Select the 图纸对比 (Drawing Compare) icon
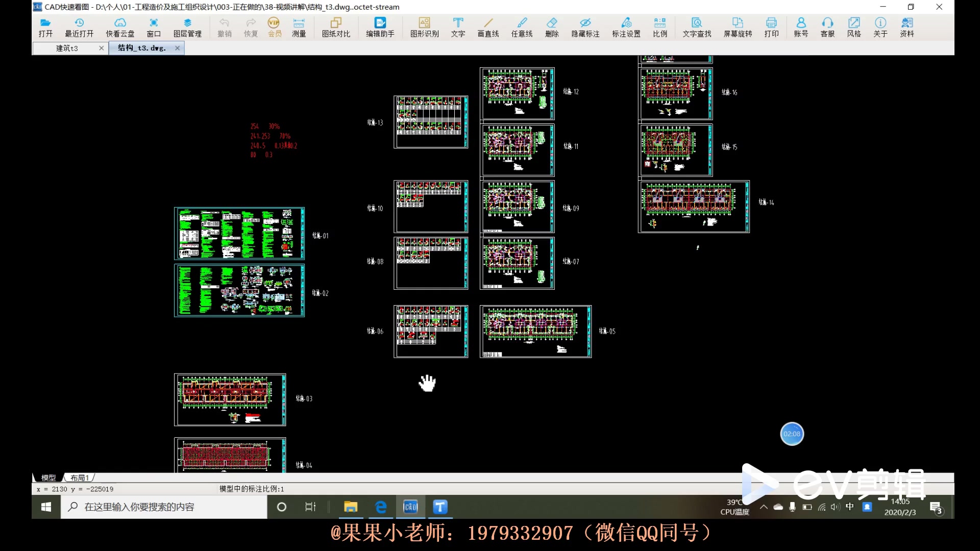 [336, 27]
